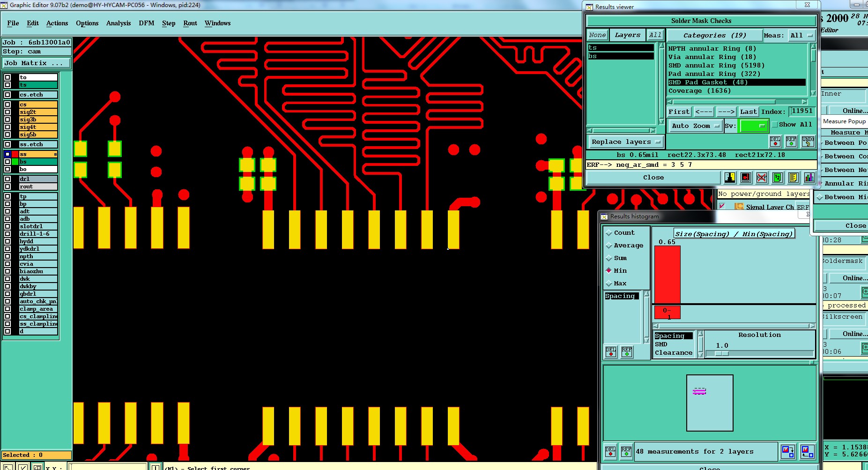Go to next result with the ---> button
This screenshot has width=868, height=470.
(726, 112)
